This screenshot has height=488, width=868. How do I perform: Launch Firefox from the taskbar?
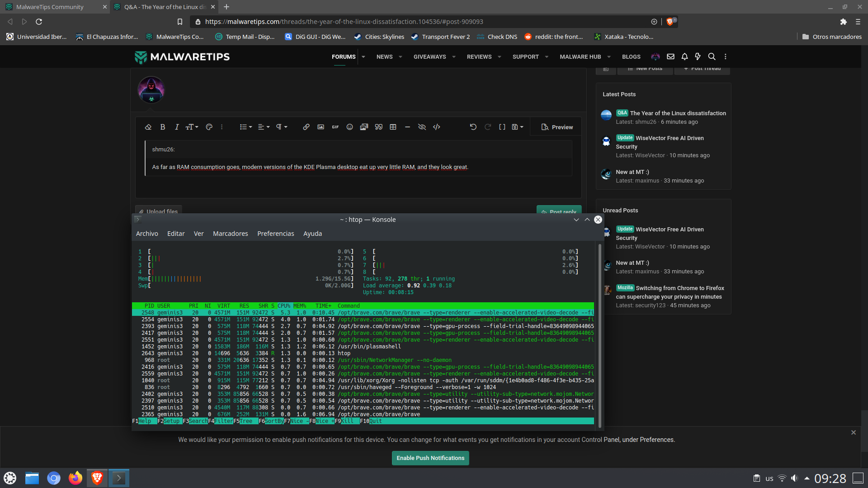coord(75,478)
